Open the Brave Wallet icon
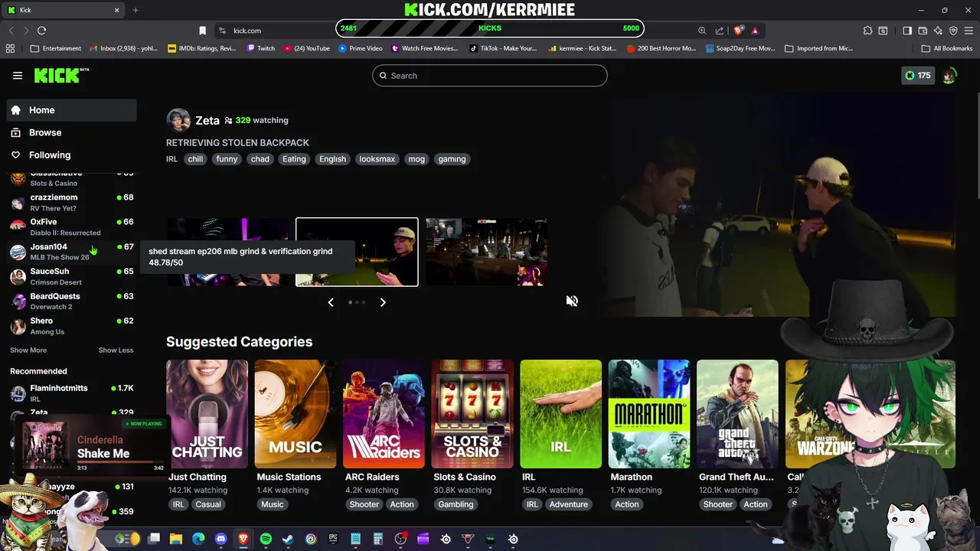The height and width of the screenshot is (551, 980). (x=923, y=31)
